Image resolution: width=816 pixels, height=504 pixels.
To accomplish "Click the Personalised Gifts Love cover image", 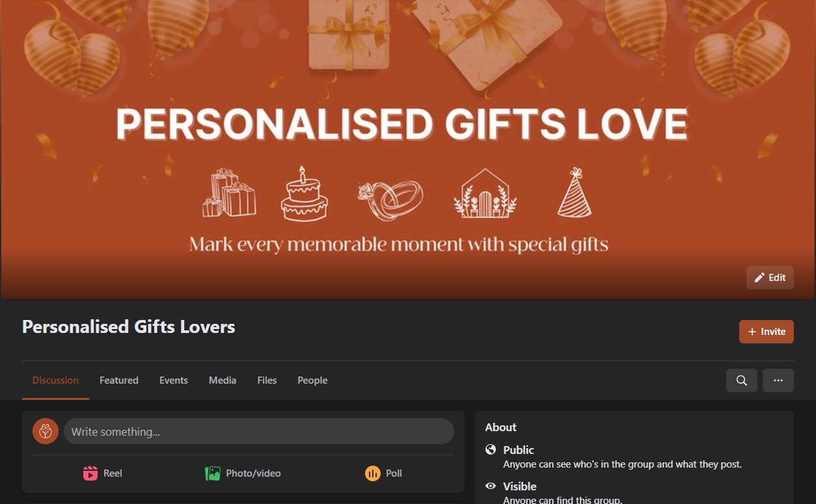I will coord(408,150).
